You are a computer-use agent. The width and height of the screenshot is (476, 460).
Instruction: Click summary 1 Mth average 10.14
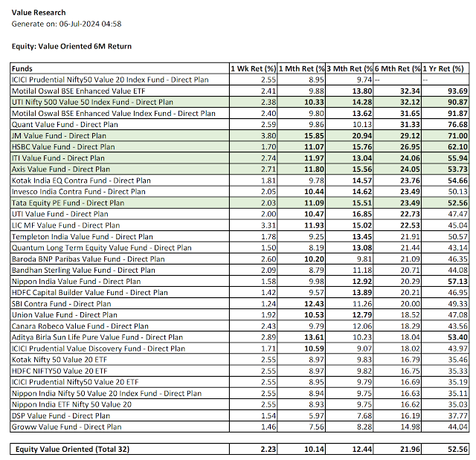[x=314, y=449]
